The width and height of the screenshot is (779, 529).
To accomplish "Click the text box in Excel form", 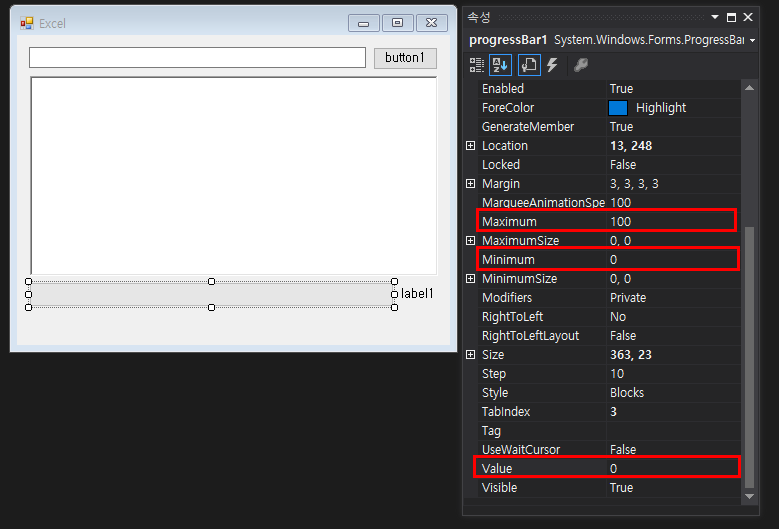I will point(197,58).
